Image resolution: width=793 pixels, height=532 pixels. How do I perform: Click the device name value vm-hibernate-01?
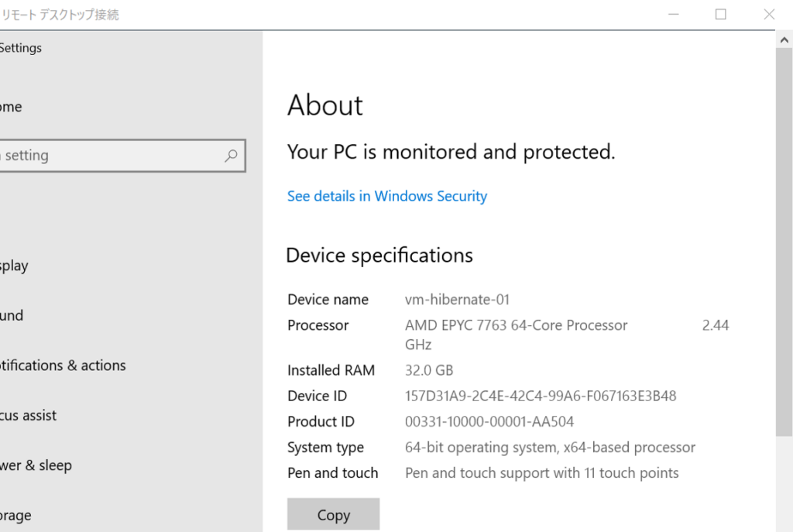click(457, 300)
